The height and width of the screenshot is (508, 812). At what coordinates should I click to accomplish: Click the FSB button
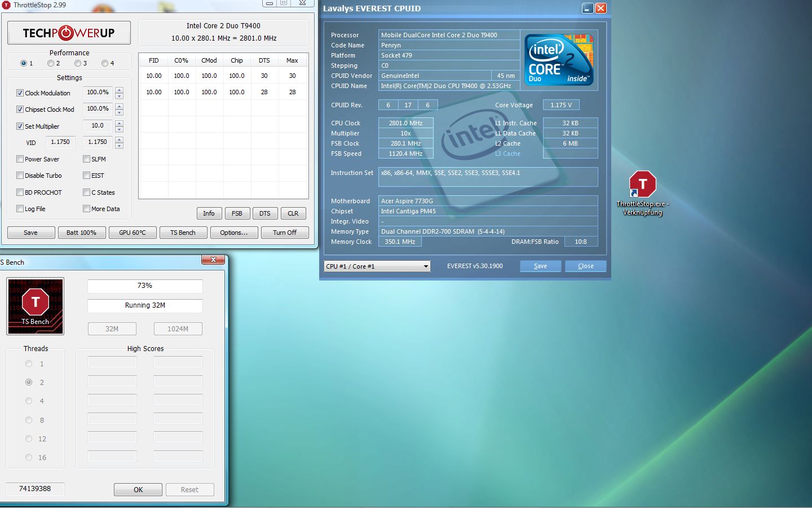(237, 213)
